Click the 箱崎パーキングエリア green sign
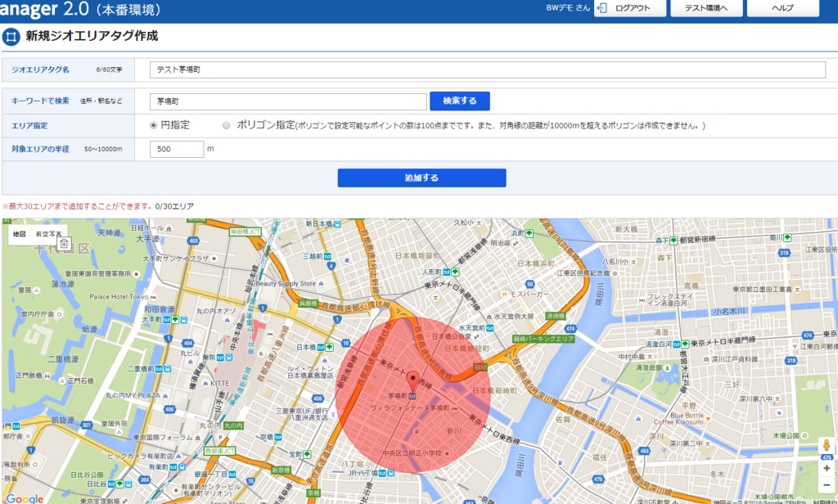Image resolution: width=838 pixels, height=504 pixels. pyautogui.click(x=543, y=339)
